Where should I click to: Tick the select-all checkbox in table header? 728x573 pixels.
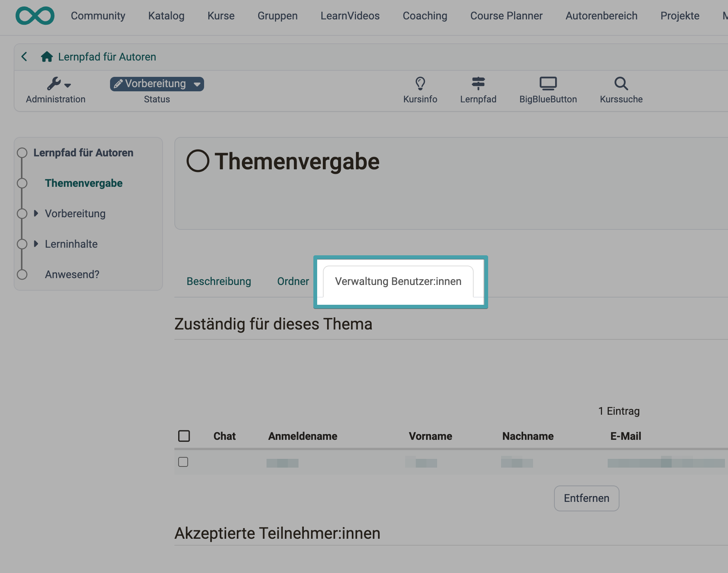click(x=184, y=436)
